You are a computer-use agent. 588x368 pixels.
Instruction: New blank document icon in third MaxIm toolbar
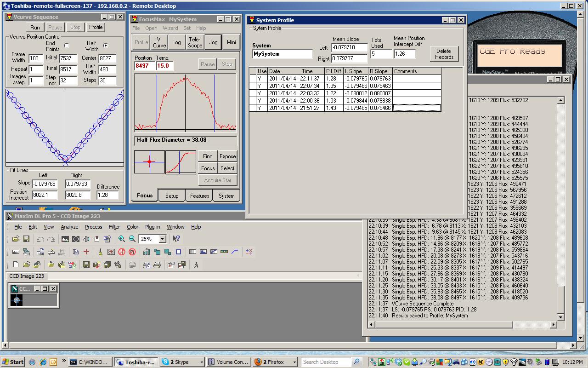tap(16, 264)
